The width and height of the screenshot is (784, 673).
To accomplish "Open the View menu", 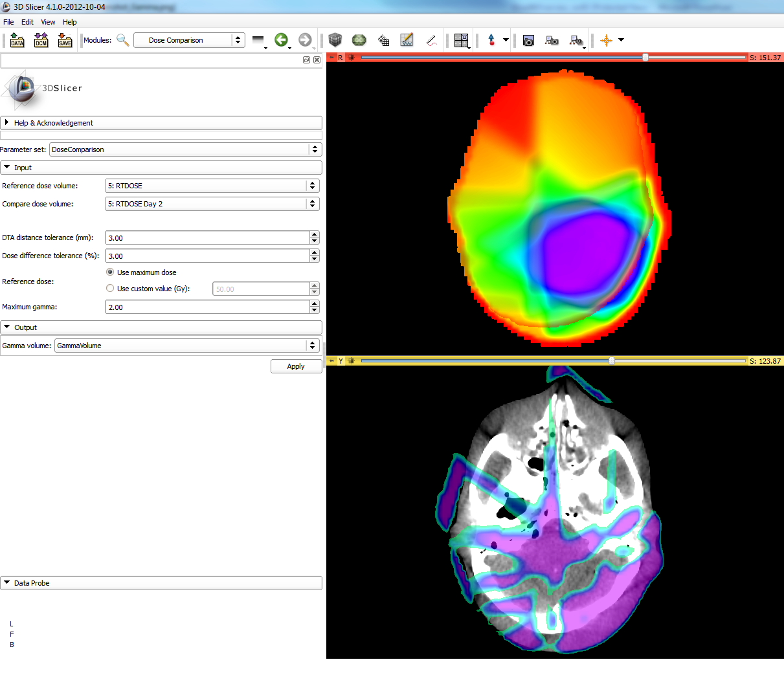I will coord(48,22).
